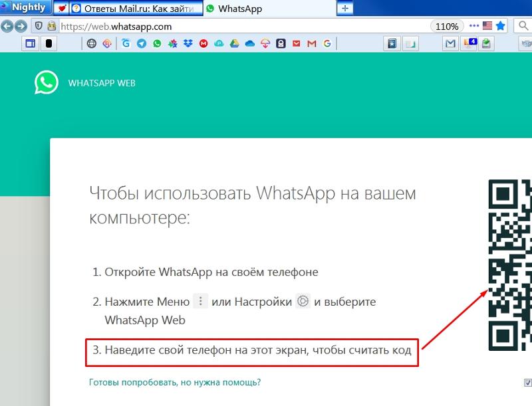The image size is (532, 406).
Task: Open the page actions three-dot menu
Action: click(474, 26)
